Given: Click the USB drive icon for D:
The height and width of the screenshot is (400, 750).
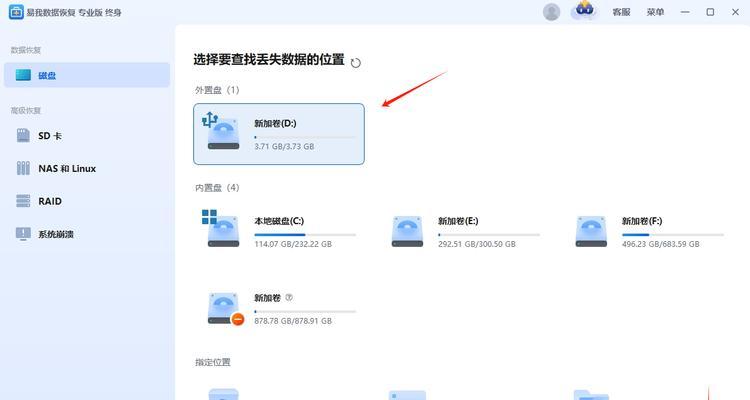Looking at the screenshot, I should (x=221, y=131).
